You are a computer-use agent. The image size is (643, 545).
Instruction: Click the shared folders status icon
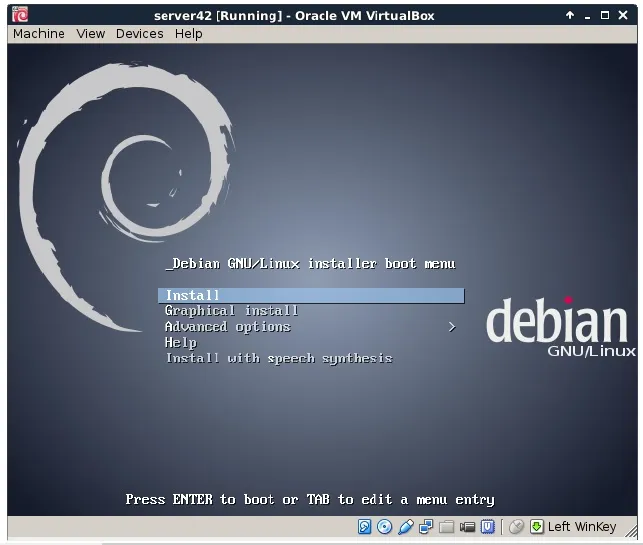click(x=447, y=527)
